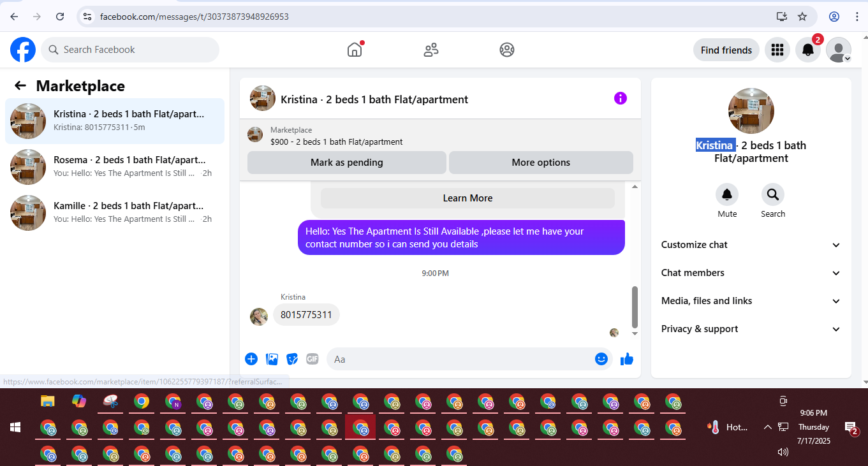Open more actions plus icon in composer
Viewport: 868px width, 466px height.
tap(251, 359)
